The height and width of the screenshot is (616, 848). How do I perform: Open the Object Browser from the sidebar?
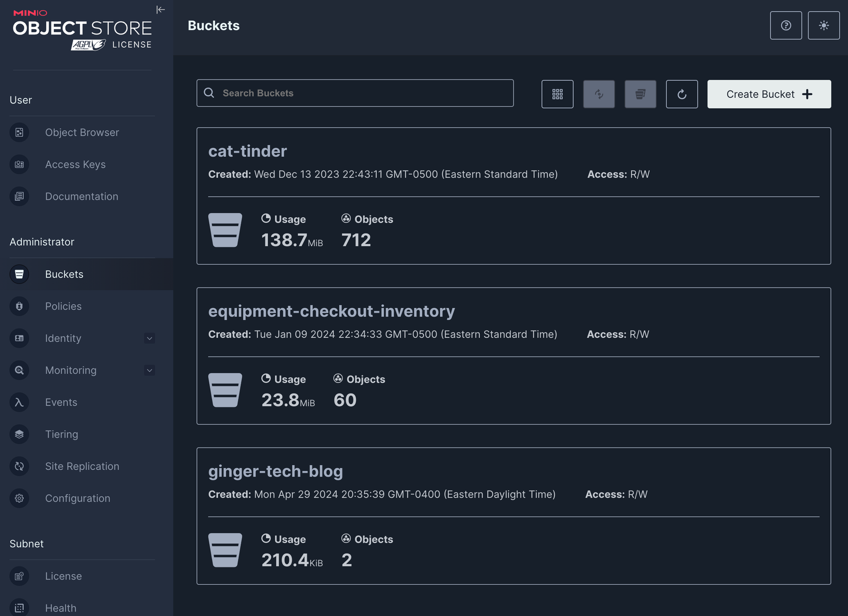[82, 132]
